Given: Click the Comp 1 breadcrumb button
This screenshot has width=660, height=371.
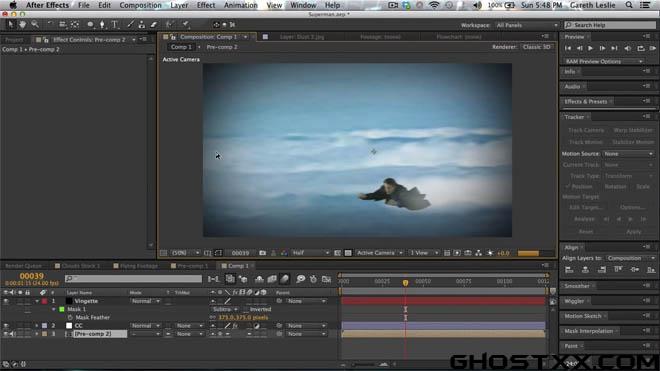Looking at the screenshot, I should 181,47.
